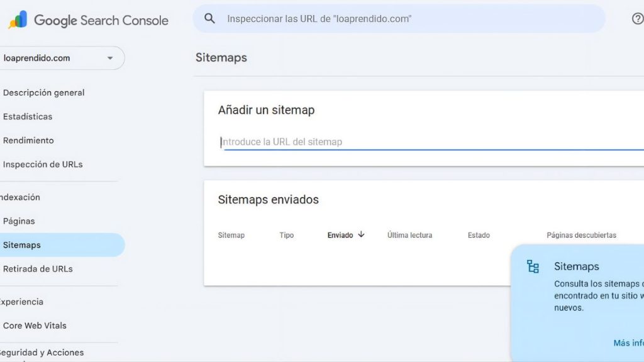Viewport: 644px width, 362px height.
Task: Click the arrow beside the Enviado column
Action: 361,234
